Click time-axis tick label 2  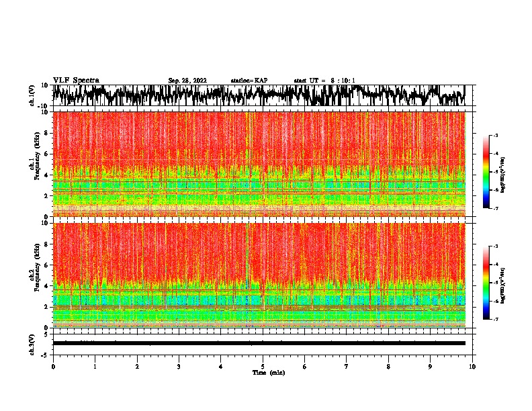pyautogui.click(x=137, y=367)
